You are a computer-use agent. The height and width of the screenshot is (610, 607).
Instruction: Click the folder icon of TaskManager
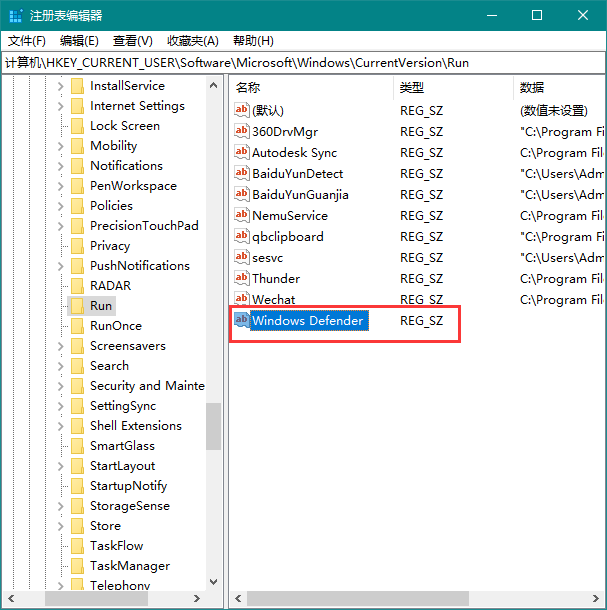pos(77,566)
